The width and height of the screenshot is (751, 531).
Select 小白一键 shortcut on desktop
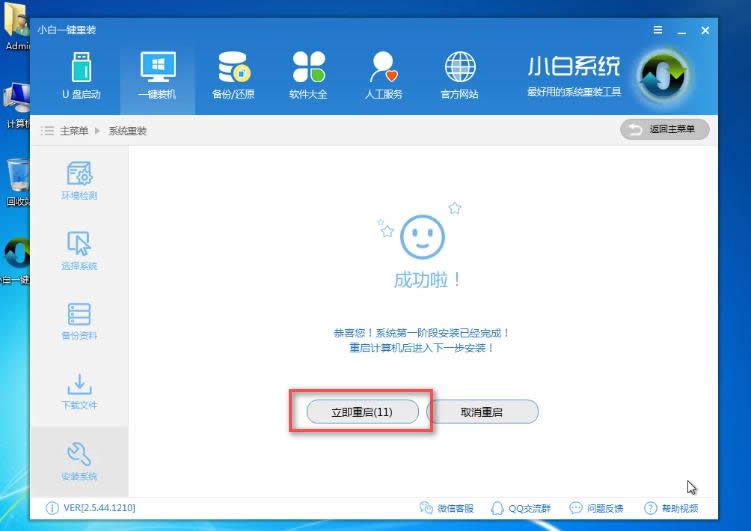click(15, 261)
